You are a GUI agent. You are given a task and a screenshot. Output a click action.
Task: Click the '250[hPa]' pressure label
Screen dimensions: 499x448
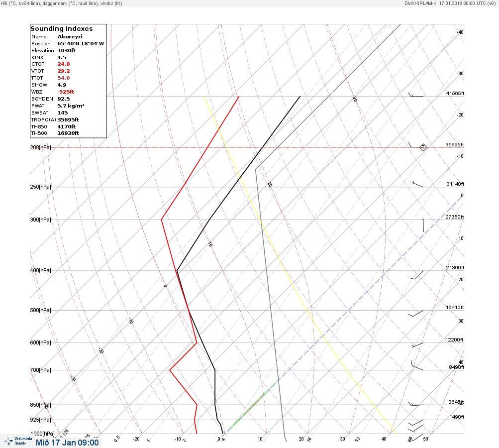click(x=40, y=187)
